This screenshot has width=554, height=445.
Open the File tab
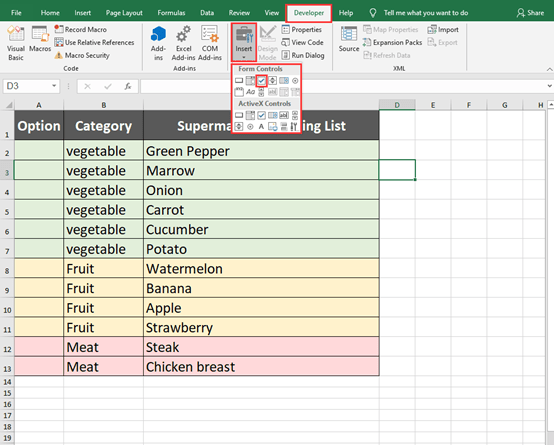[x=16, y=13]
